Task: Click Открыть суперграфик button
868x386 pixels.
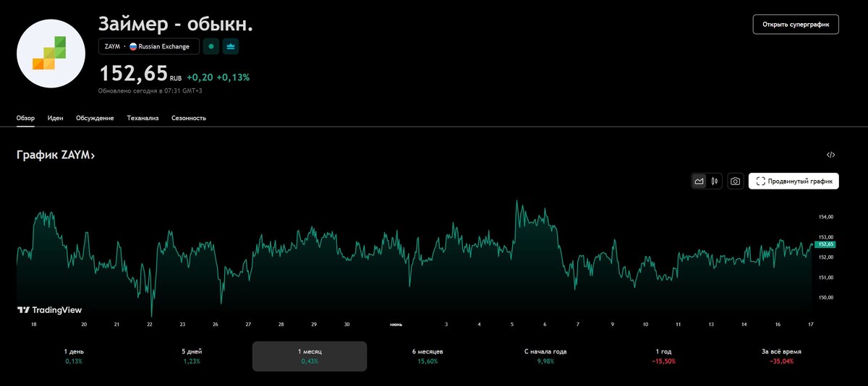Action: pyautogui.click(x=796, y=24)
